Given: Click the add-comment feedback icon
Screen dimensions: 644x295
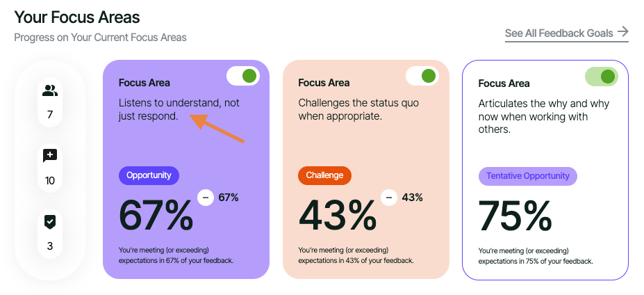Looking at the screenshot, I should (49, 156).
